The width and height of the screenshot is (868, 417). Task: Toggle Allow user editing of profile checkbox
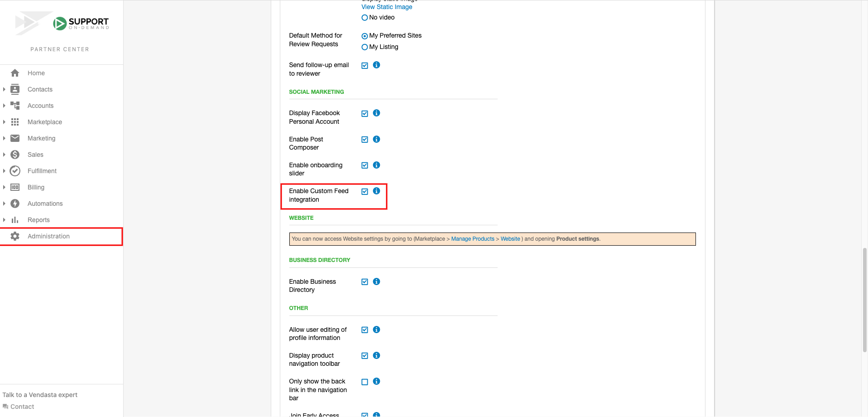(364, 330)
